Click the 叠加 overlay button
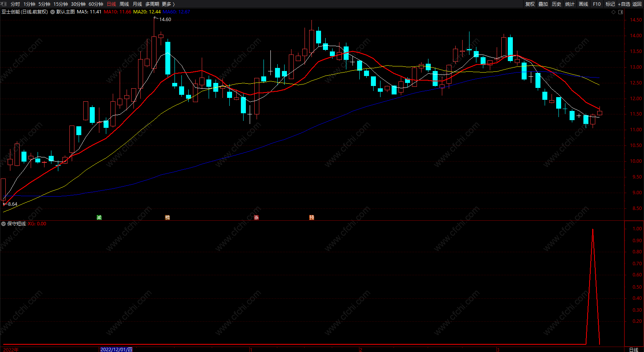The width and height of the screenshot is (644, 352). 543,4
